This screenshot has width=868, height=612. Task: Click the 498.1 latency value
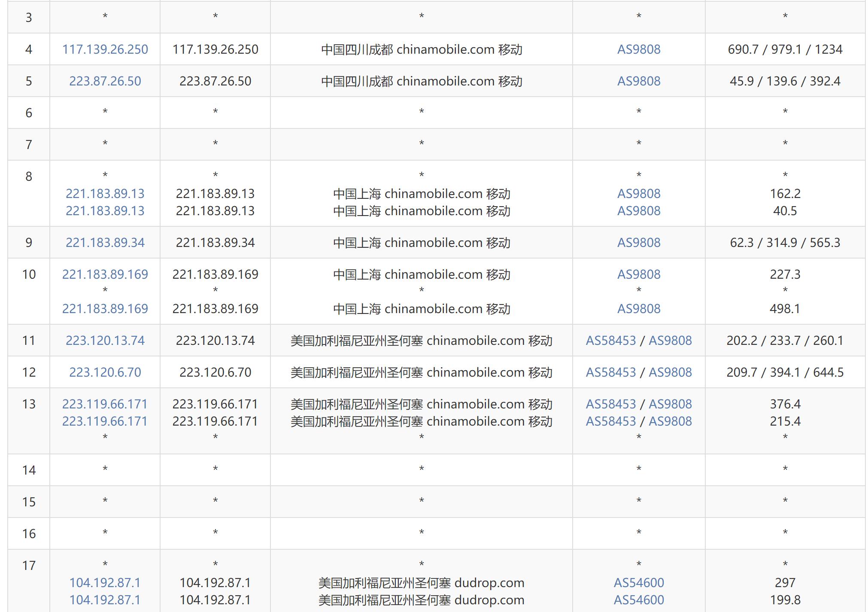click(x=785, y=309)
